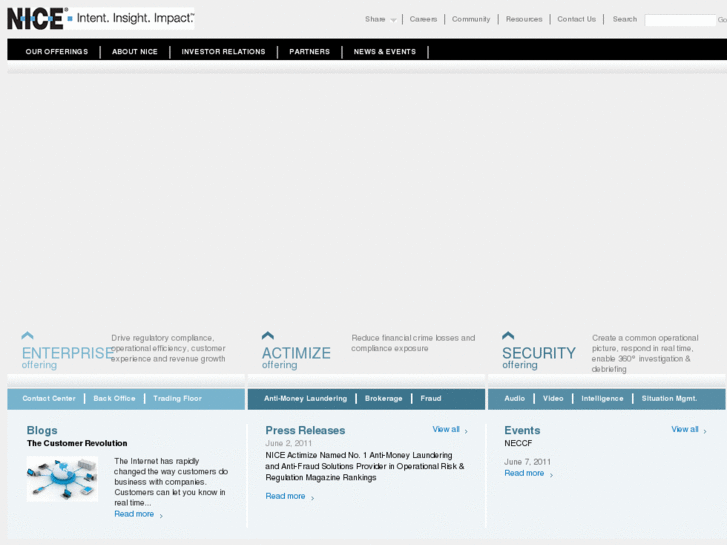Click the June 7, 2011 event date

pos(527,462)
